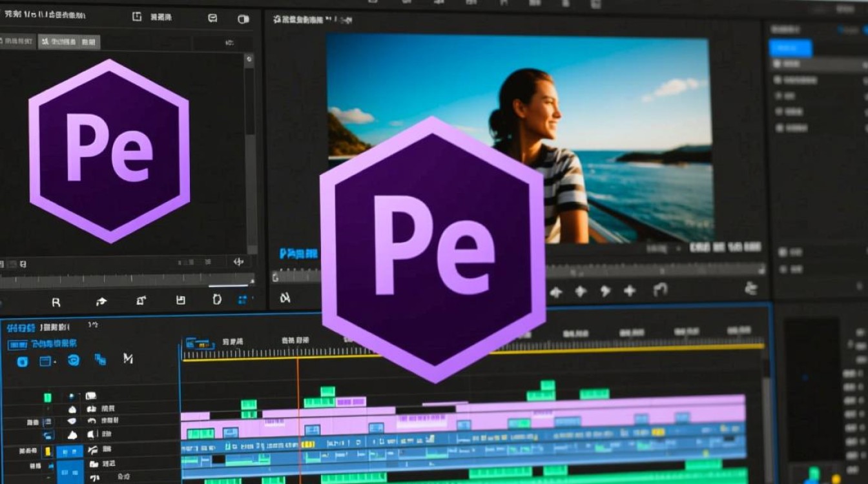Image resolution: width=868 pixels, height=484 pixels.
Task: Click the plus-shaped button under the program monitor
Action: click(x=630, y=291)
